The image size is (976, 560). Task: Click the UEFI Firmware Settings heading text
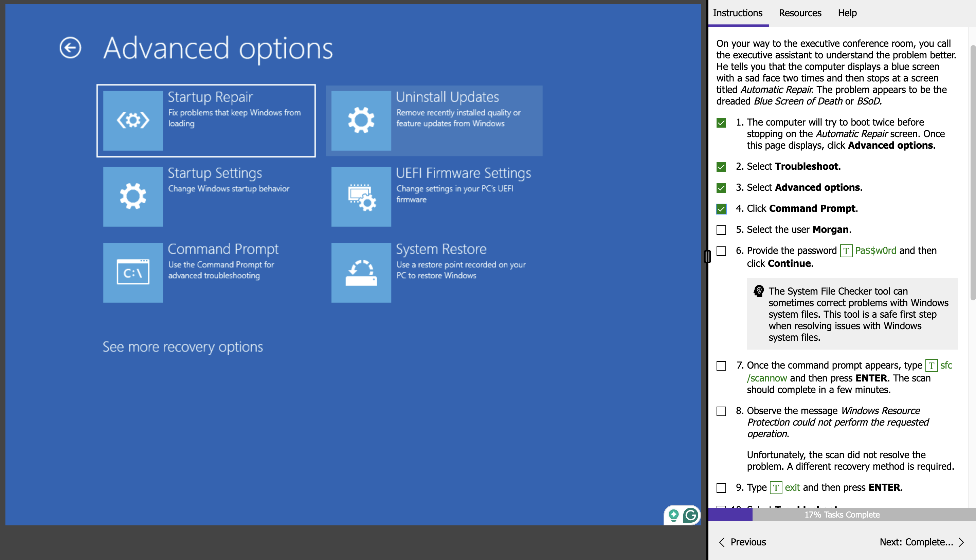click(463, 173)
